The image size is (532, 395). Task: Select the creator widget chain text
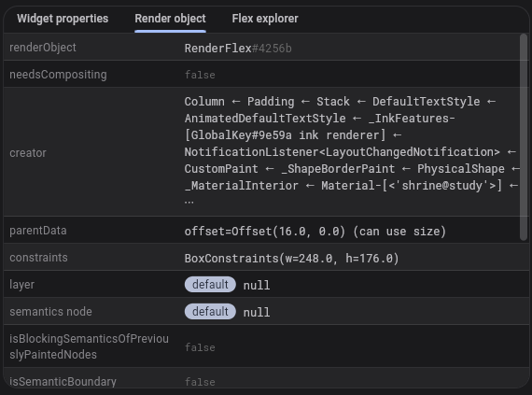click(x=351, y=151)
